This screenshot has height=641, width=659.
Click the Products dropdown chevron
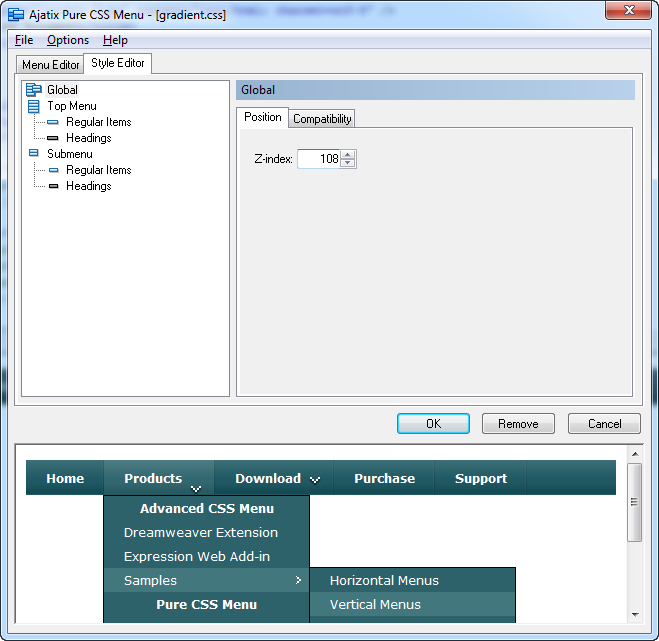[196, 489]
